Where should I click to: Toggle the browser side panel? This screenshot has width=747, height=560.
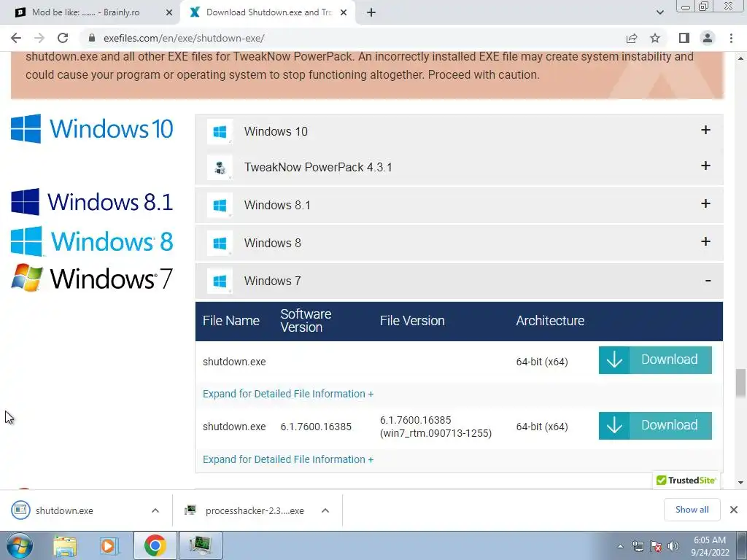point(684,38)
